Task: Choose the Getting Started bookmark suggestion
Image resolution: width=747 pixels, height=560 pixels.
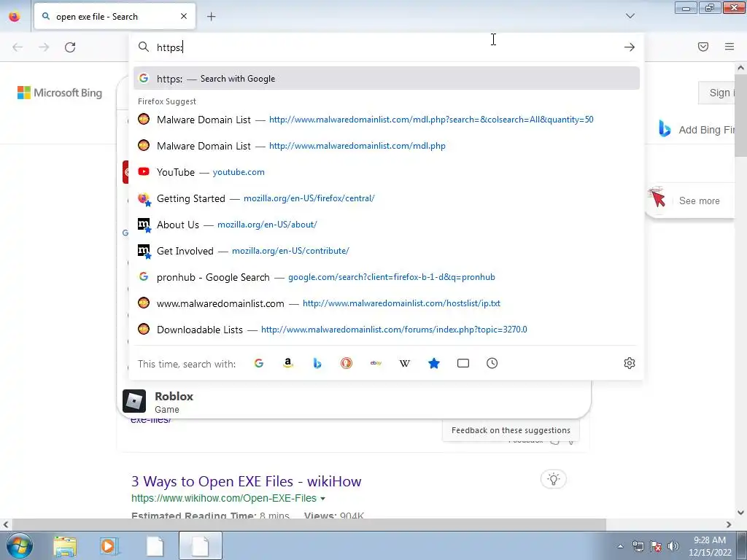Action: pos(387,198)
